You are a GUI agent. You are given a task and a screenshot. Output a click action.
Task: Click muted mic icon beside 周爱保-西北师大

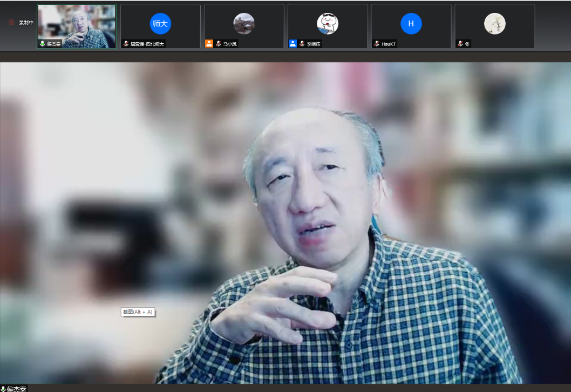[126, 44]
